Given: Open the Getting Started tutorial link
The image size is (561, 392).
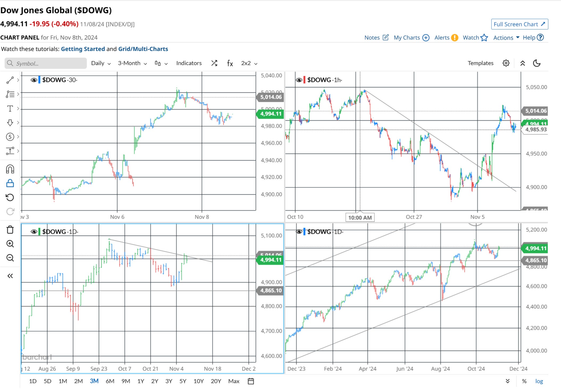Looking at the screenshot, I should (83, 49).
